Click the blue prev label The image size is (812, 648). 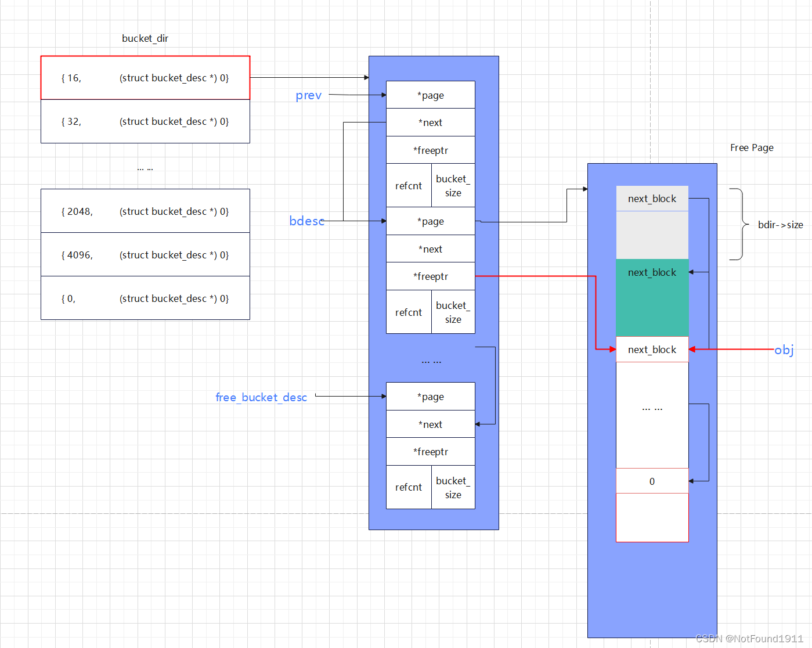click(x=308, y=95)
